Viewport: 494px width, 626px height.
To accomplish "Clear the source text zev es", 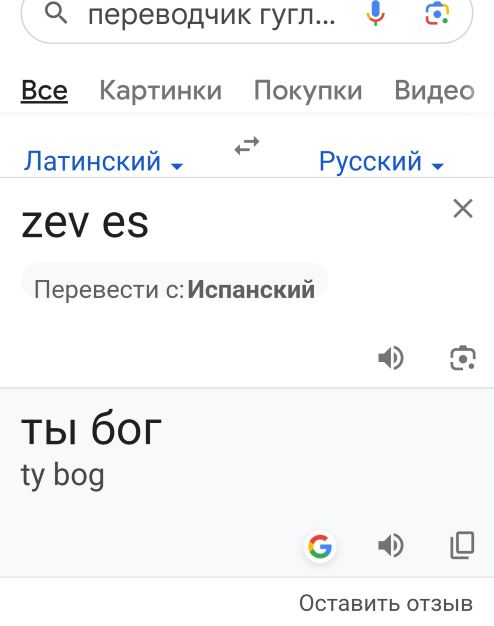I will coord(463,208).
